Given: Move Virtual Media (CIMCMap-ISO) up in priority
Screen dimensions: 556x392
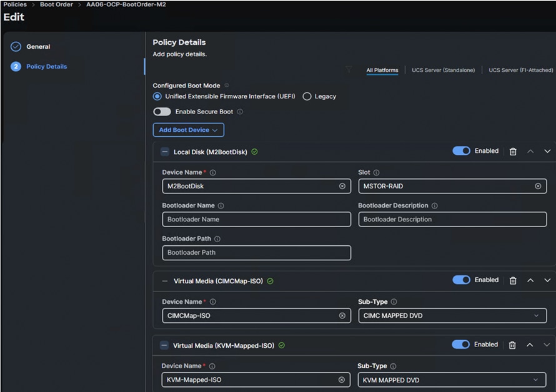Looking at the screenshot, I should tap(532, 280).
